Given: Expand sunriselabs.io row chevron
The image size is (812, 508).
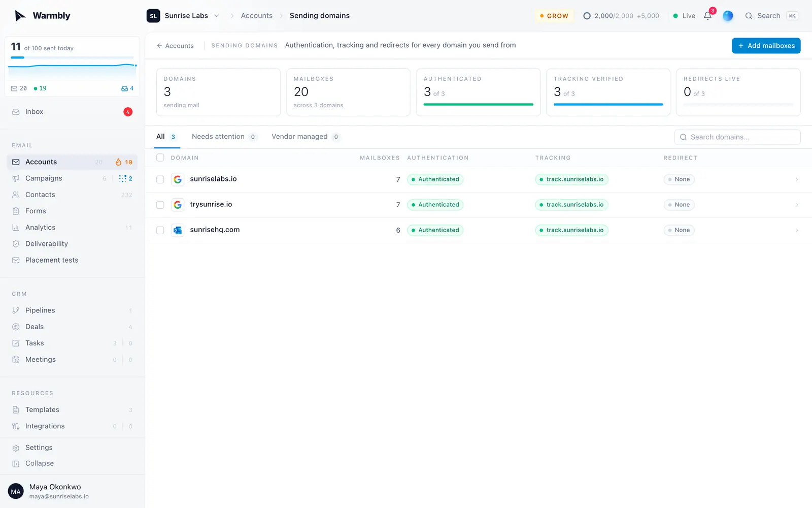Looking at the screenshot, I should coord(796,179).
